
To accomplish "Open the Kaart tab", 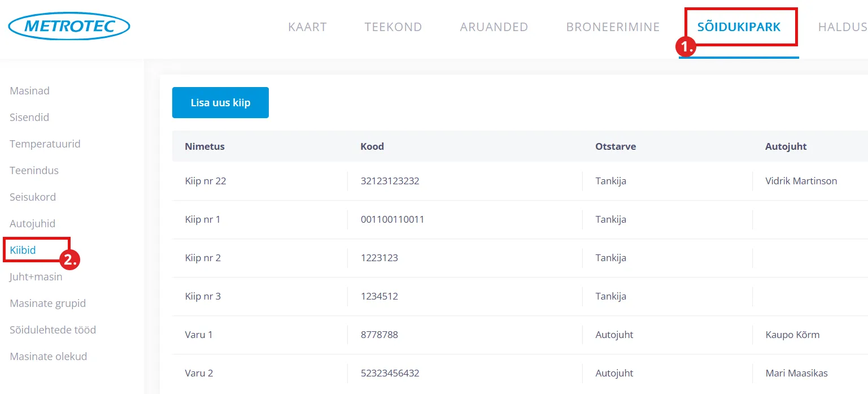I will pyautogui.click(x=307, y=27).
